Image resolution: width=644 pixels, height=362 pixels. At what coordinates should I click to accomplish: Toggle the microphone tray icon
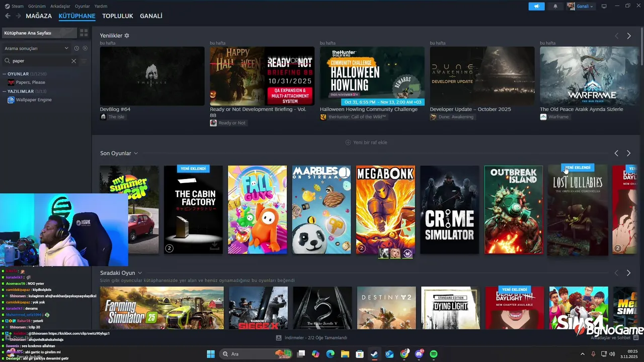[x=593, y=354]
